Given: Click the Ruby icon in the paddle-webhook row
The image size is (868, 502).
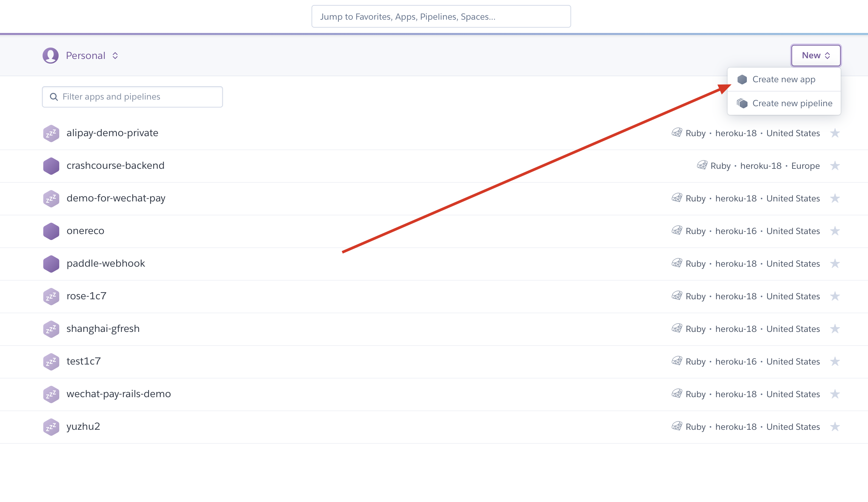Looking at the screenshot, I should [x=677, y=263].
